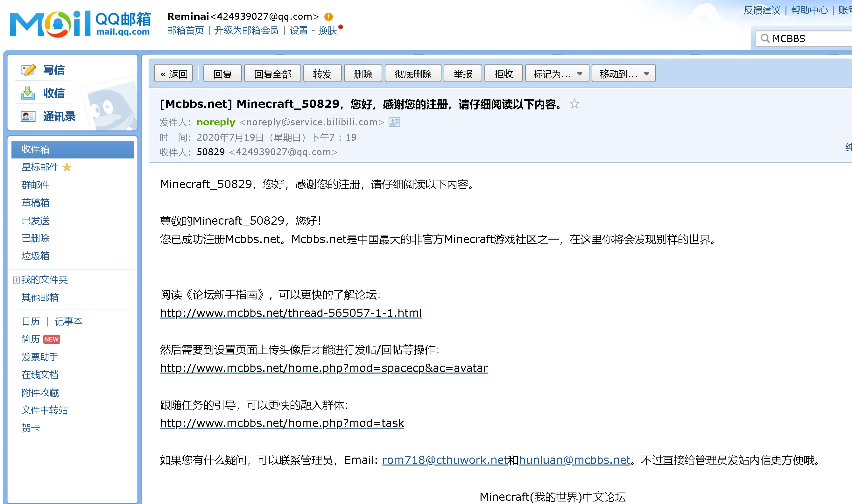This screenshot has width=852, height=504.
Task: Click the NEW badge next to 简历
Action: (x=51, y=339)
